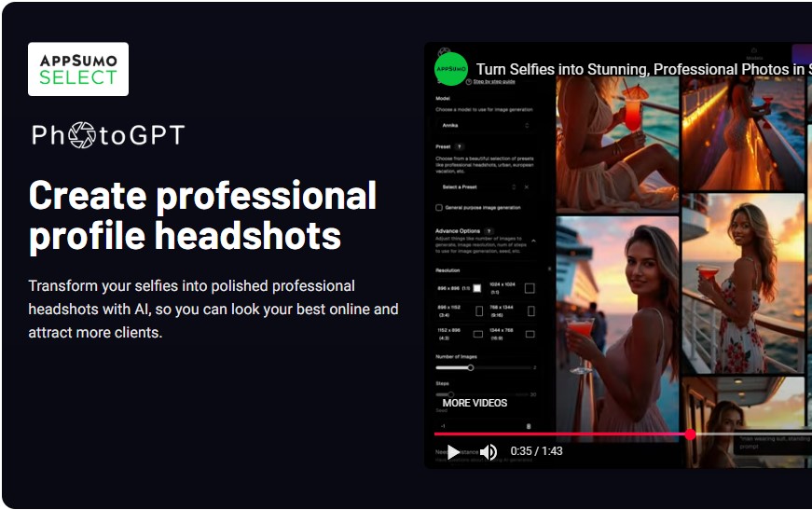Open the Model dropdown showing Annika
The image size is (812, 510).
(x=484, y=125)
